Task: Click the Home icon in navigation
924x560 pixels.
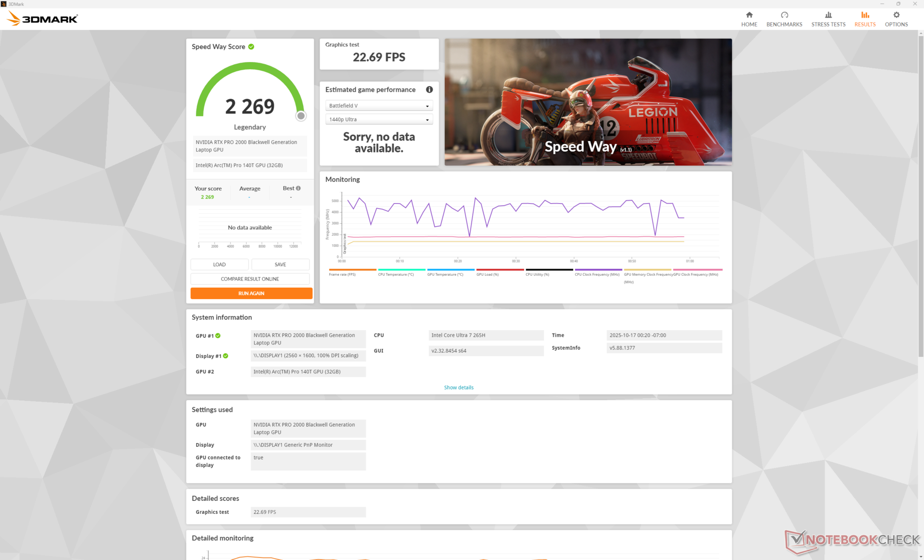Action: (x=749, y=15)
